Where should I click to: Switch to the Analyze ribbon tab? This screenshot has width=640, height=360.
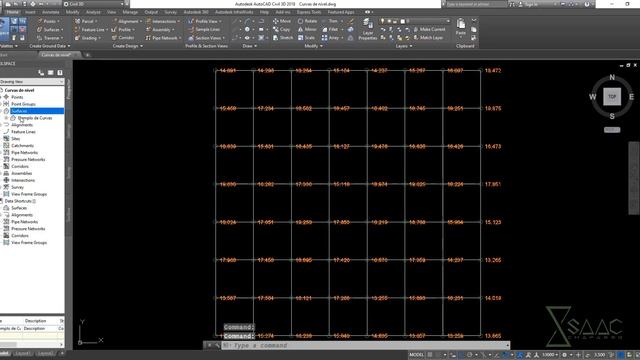coord(93,12)
